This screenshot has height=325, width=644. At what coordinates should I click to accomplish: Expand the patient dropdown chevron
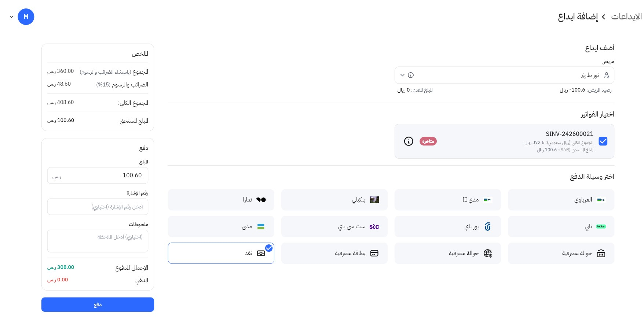pos(402,75)
